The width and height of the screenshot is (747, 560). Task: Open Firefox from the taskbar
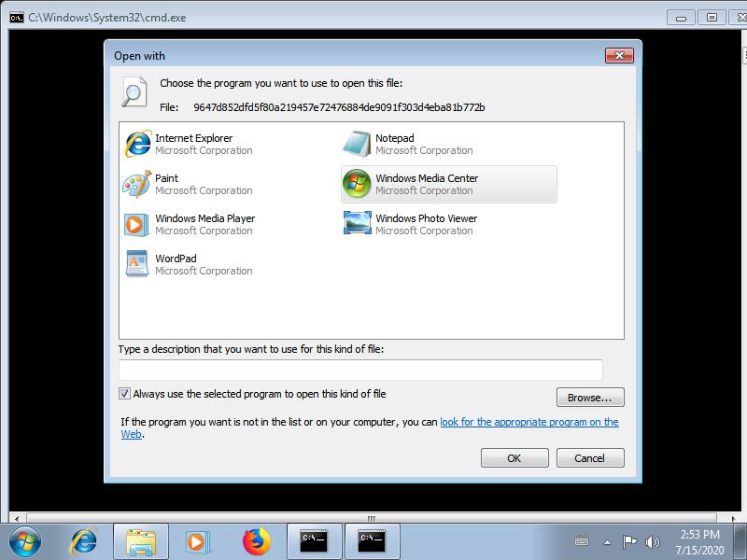[256, 542]
